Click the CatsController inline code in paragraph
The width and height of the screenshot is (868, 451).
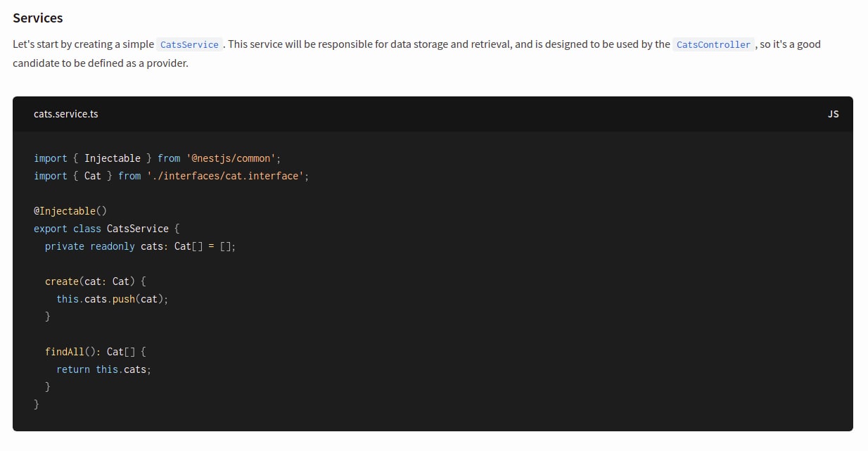(x=713, y=44)
